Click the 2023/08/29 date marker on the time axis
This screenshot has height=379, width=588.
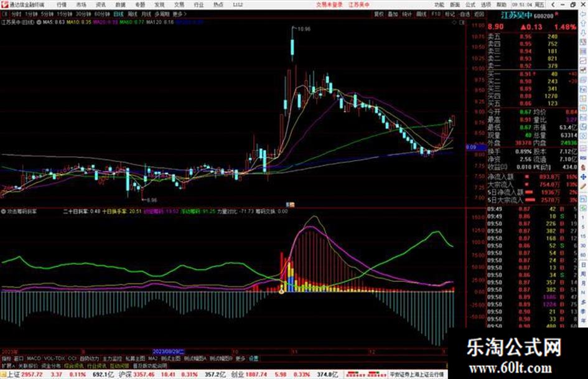tap(169, 352)
